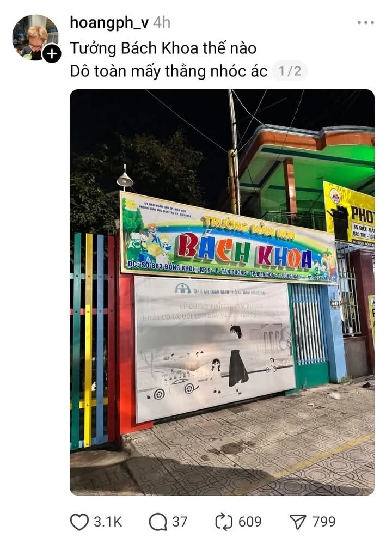The image size is (392, 544).
Task: Select the text line 'Dô toàn mấy thằng nhóc ác'
Action: 169,71
